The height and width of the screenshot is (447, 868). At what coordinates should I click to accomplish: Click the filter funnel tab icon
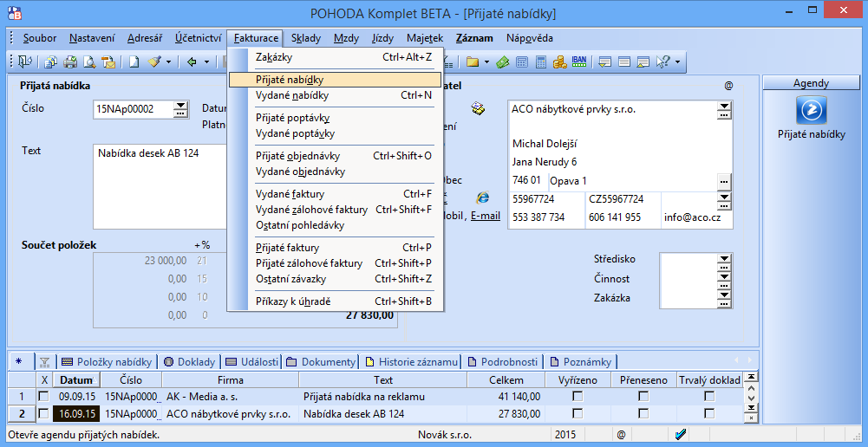click(45, 362)
